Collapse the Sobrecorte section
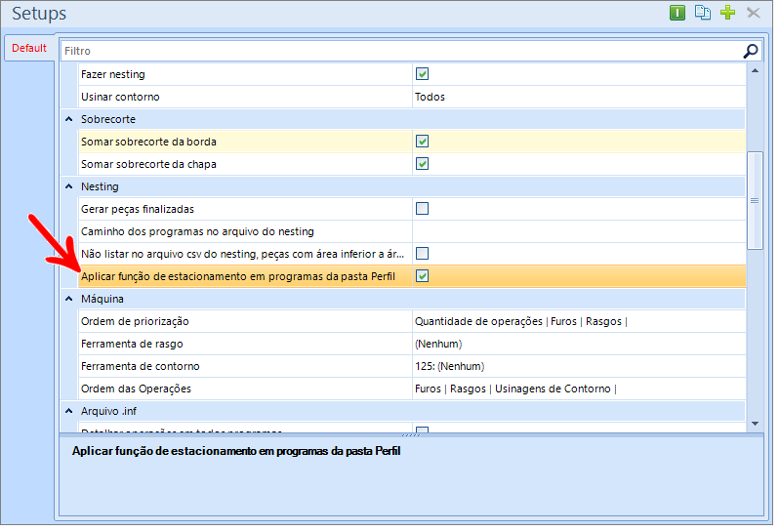Image resolution: width=780 pixels, height=532 pixels. point(68,119)
